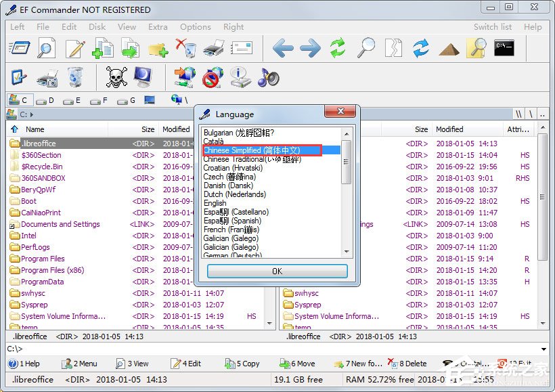Confirm language with OK button

pos(277,271)
